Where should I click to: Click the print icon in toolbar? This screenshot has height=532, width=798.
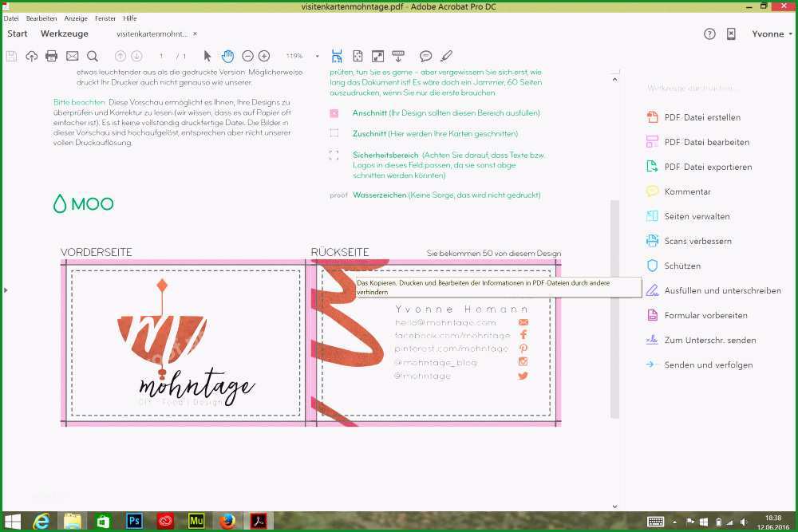click(51, 56)
